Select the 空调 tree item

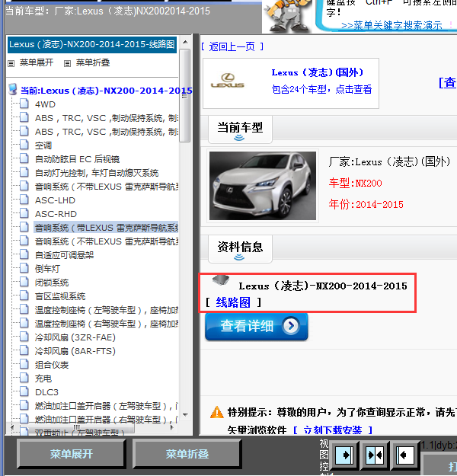point(43,145)
